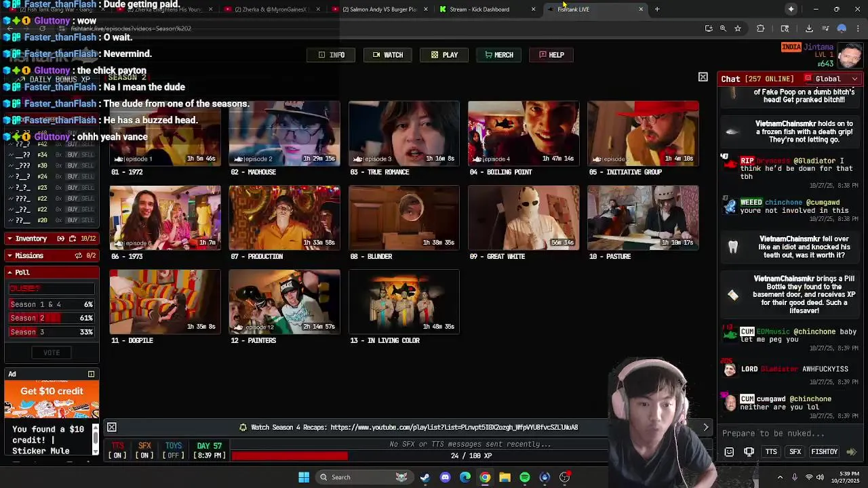Image resolution: width=868 pixels, height=488 pixels.
Task: Open Discord from taskbar
Action: pyautogui.click(x=445, y=477)
